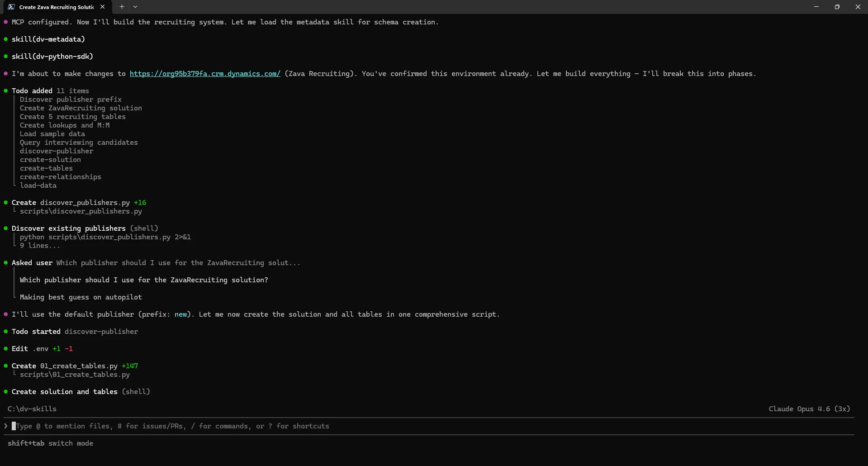Minimize the terminal window
Image resolution: width=868 pixels, height=466 pixels.
(816, 7)
